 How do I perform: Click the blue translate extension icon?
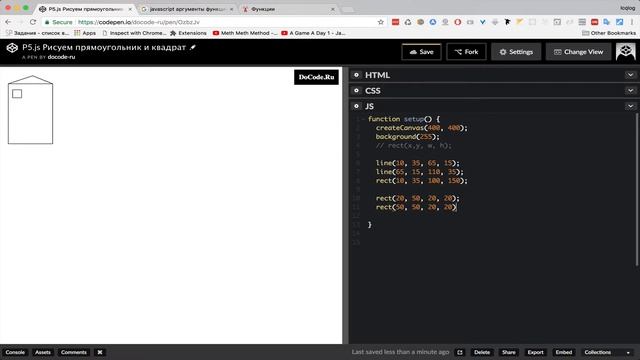pos(607,22)
